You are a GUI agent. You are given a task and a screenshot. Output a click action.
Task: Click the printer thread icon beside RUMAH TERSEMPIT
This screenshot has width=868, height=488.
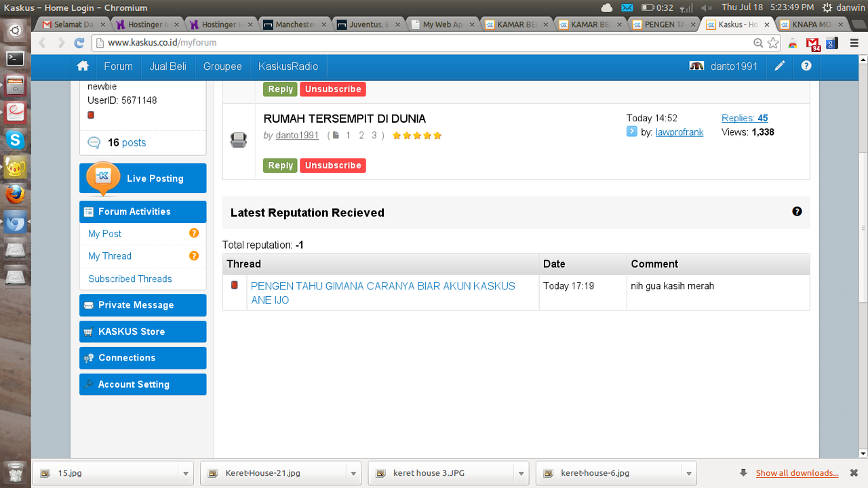[239, 140]
